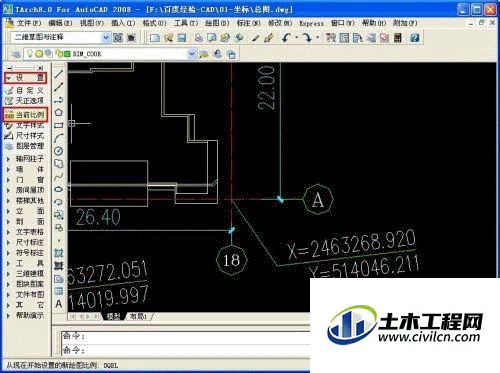The height and width of the screenshot is (373, 500).
Task: Open the Undo history dropdown arrow
Action: pyautogui.click(x=296, y=38)
